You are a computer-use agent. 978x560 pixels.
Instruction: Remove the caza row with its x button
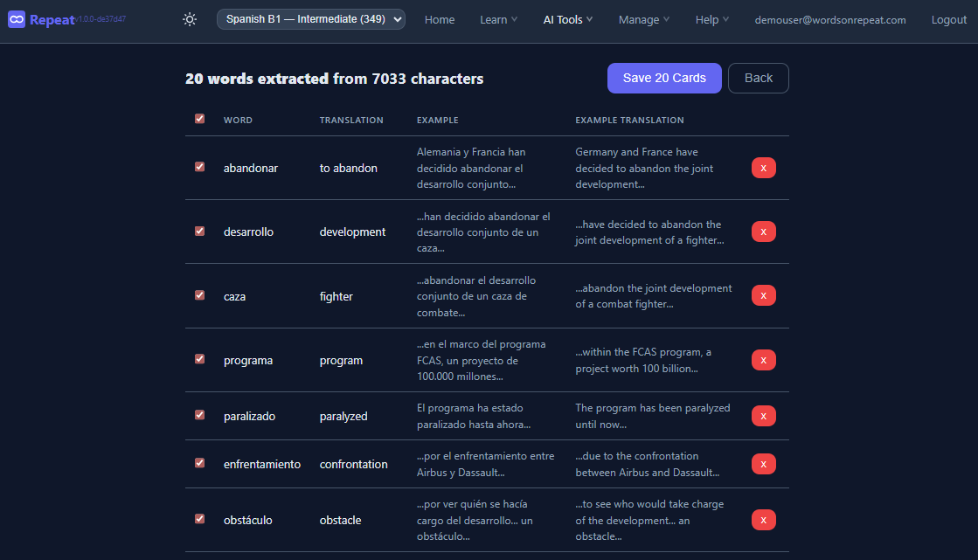coord(764,295)
